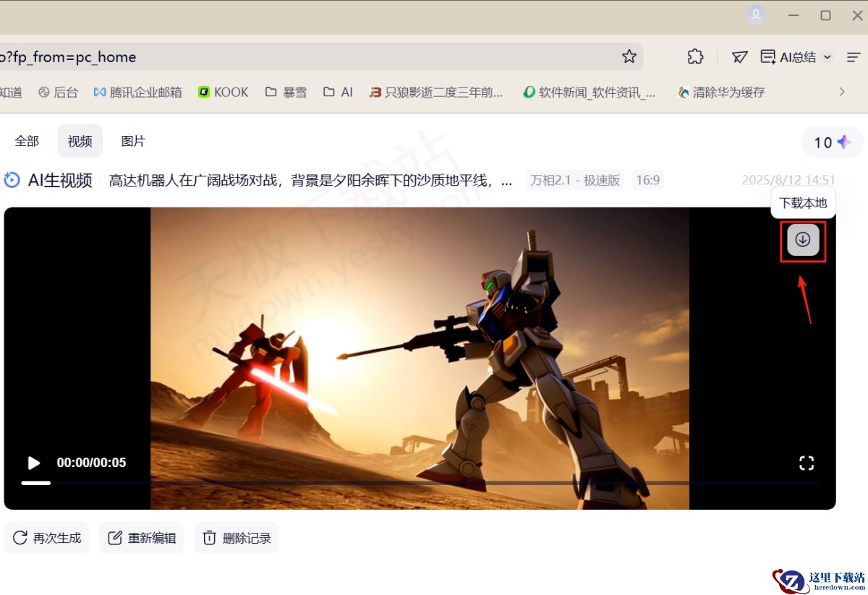Open the 暴雪 bookmarks folder
The height and width of the screenshot is (595, 868).
pyautogui.click(x=286, y=92)
